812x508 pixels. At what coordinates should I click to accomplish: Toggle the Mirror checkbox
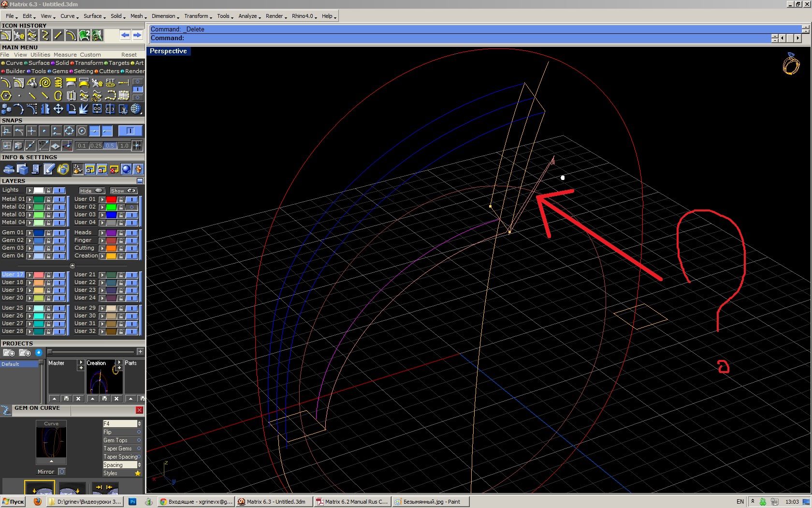pyautogui.click(x=61, y=472)
